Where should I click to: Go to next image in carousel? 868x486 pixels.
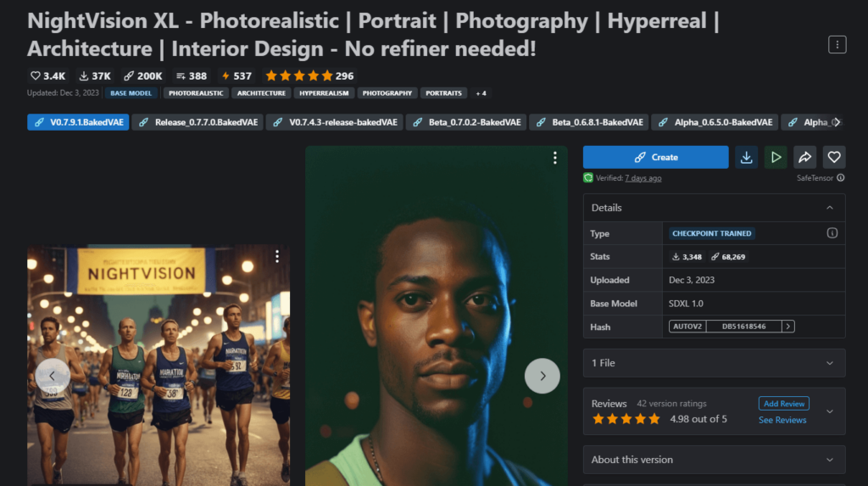coord(542,376)
